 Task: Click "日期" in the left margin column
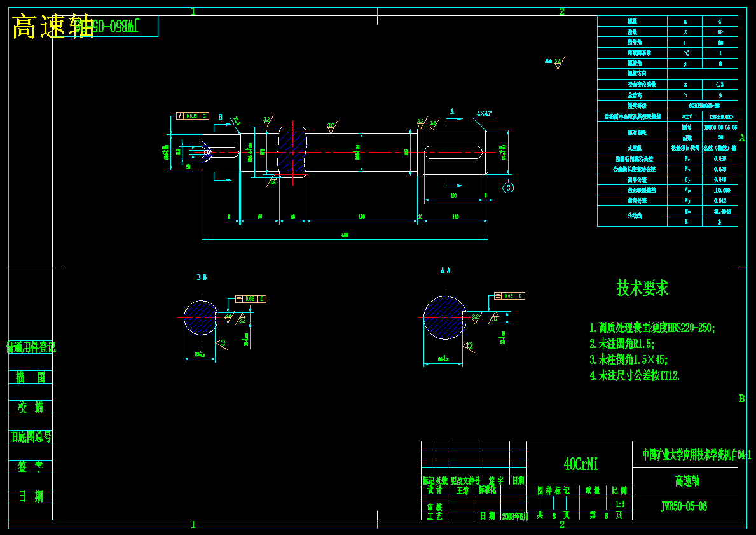pos(31,496)
